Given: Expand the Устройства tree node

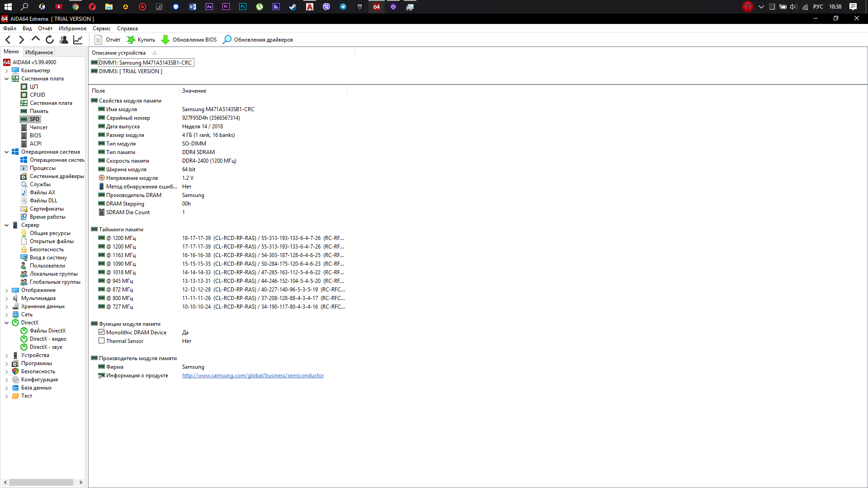Looking at the screenshot, I should [x=7, y=355].
